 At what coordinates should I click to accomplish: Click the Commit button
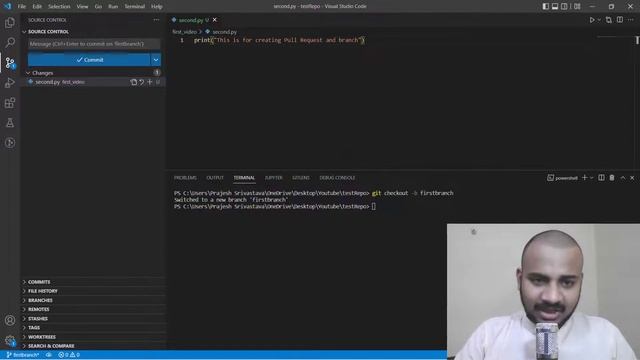(89, 60)
